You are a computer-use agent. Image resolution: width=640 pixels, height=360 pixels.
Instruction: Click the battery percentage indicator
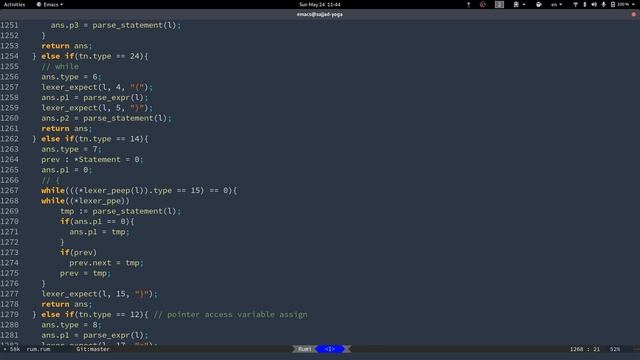620,4
